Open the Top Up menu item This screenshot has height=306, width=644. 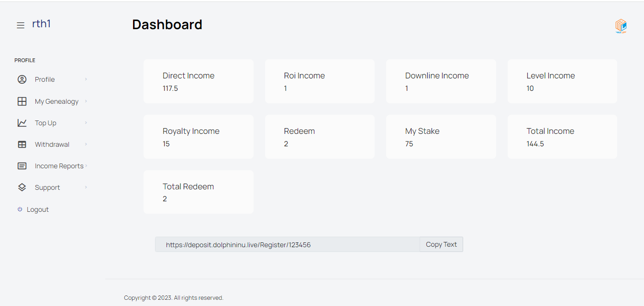45,123
